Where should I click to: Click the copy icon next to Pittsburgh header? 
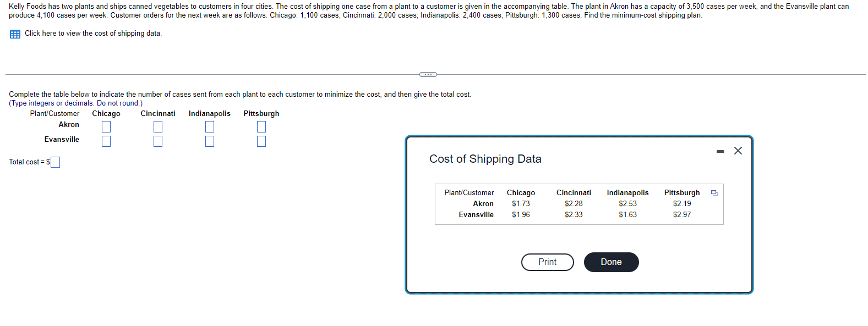tap(714, 193)
